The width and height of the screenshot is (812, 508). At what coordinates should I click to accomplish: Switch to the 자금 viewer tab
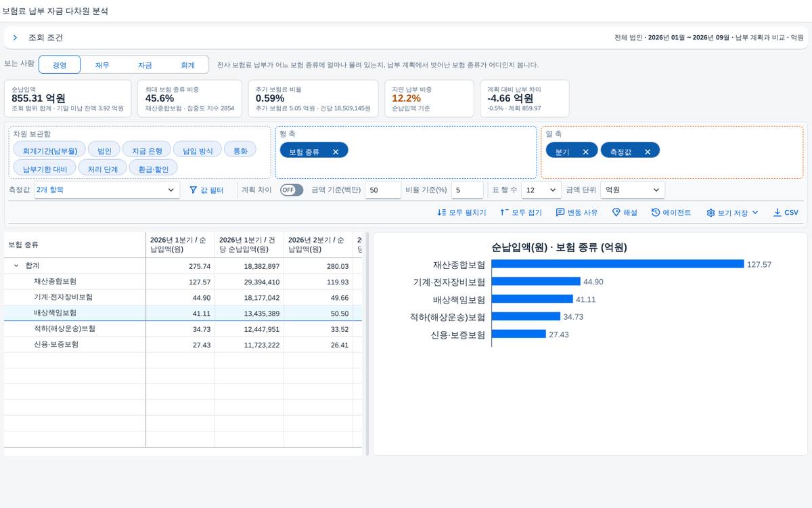point(145,65)
